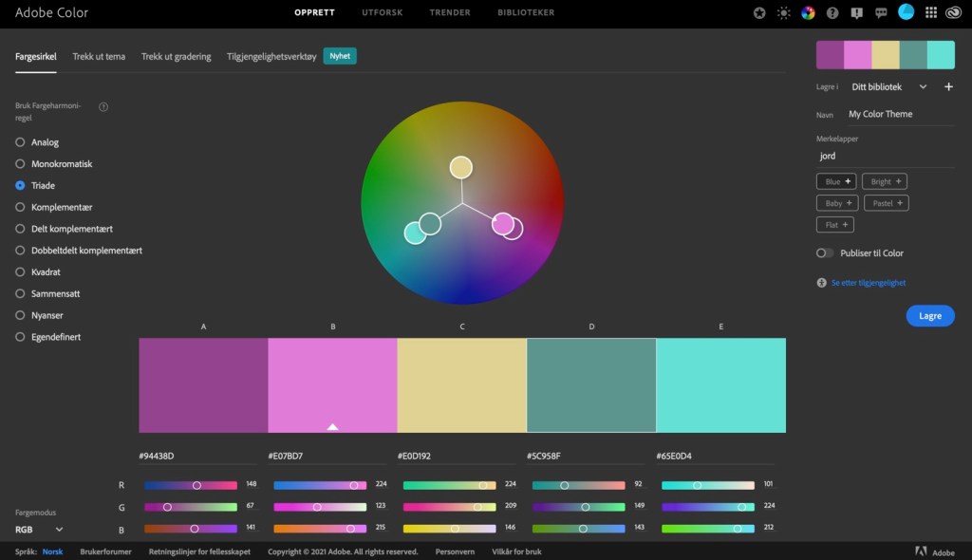Open the Norsk language selector
This screenshot has height=560, width=972.
click(52, 551)
